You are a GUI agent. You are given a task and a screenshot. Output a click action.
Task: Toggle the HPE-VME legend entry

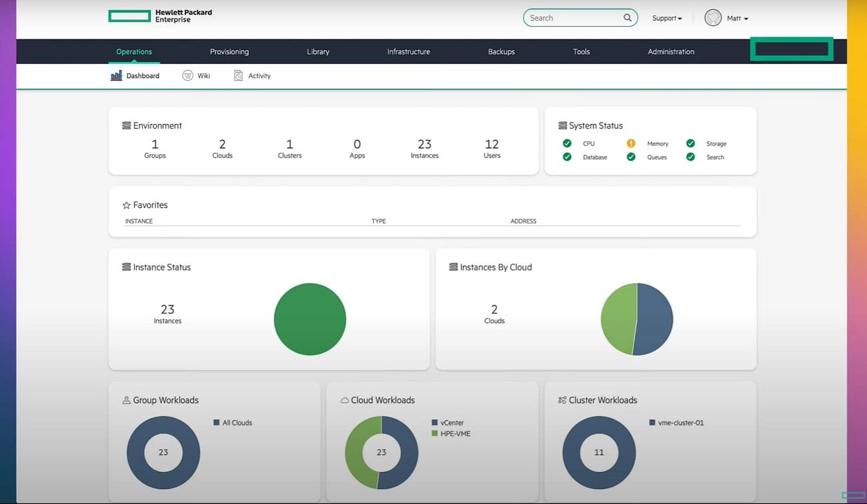tap(451, 433)
